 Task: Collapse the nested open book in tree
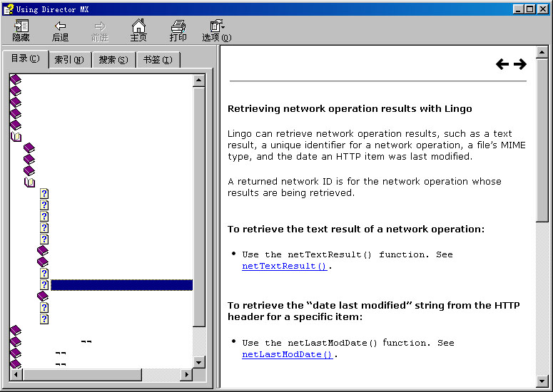[30, 182]
